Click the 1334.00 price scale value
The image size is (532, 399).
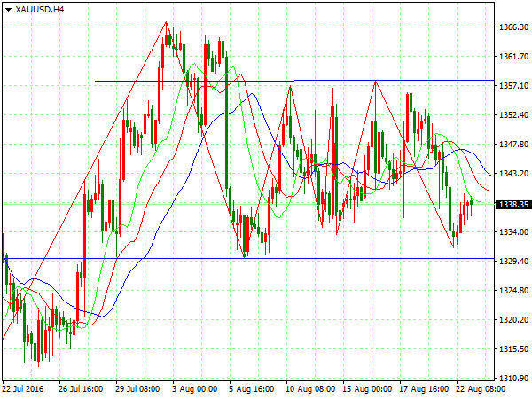513,232
